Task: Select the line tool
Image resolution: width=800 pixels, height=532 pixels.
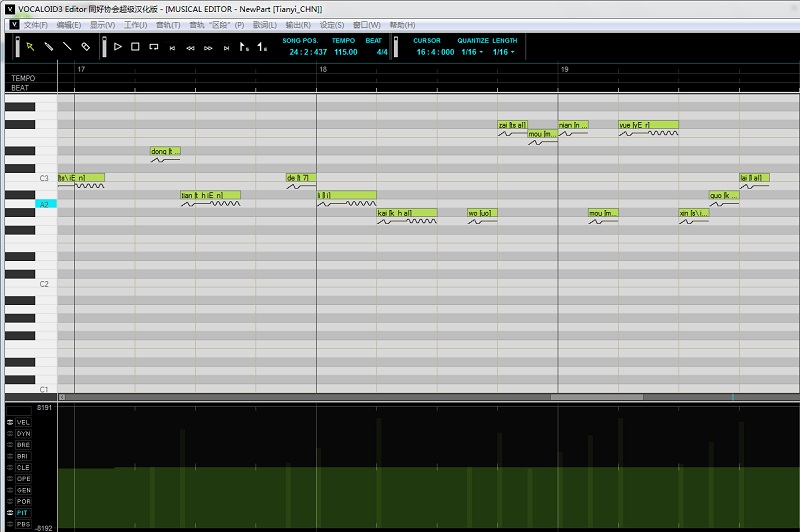Action: pyautogui.click(x=67, y=46)
